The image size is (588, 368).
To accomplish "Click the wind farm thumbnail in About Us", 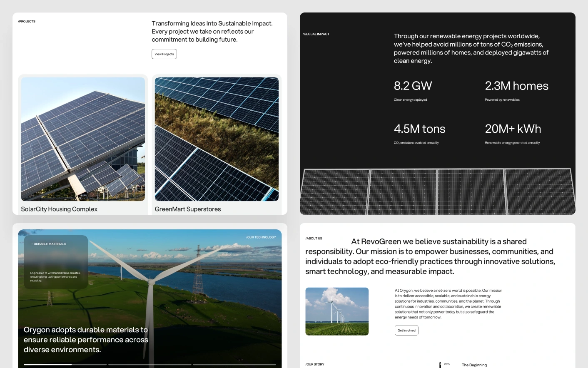I will [x=337, y=311].
